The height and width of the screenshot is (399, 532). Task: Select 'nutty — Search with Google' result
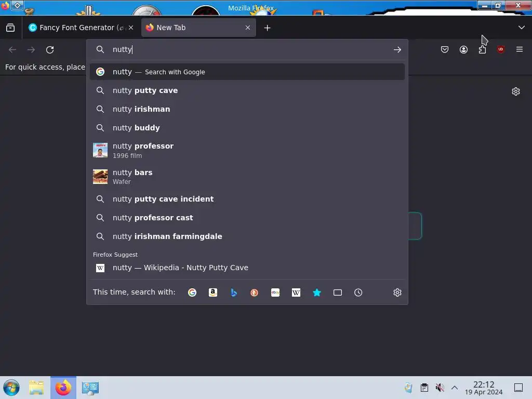point(247,72)
